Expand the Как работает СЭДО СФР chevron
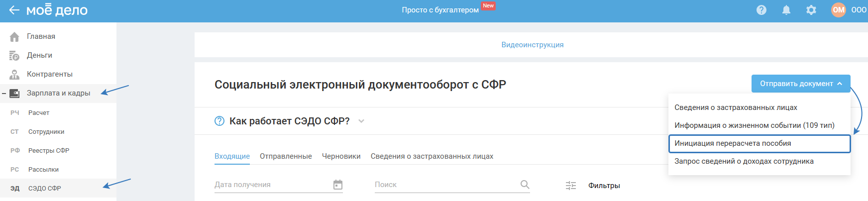Viewport: 868px width, 201px height. (361, 121)
